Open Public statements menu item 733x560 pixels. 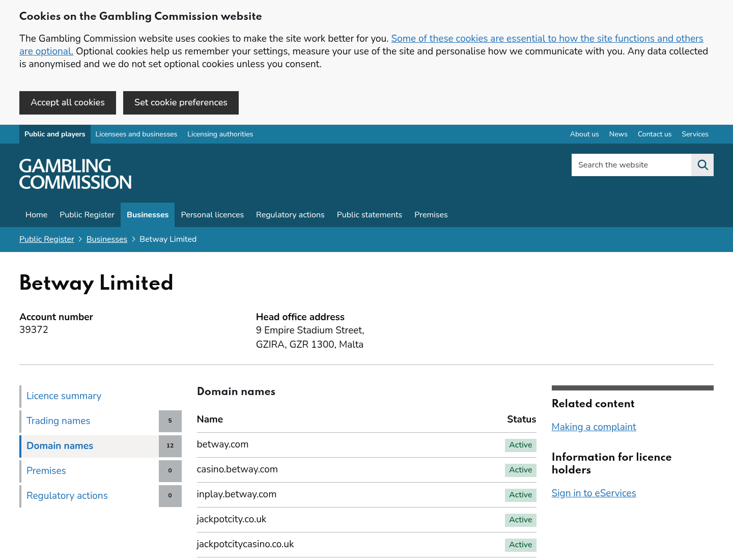pyautogui.click(x=370, y=215)
